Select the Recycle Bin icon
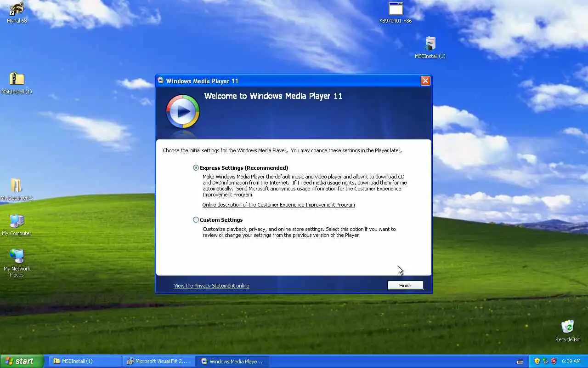588x368 pixels. tap(568, 331)
